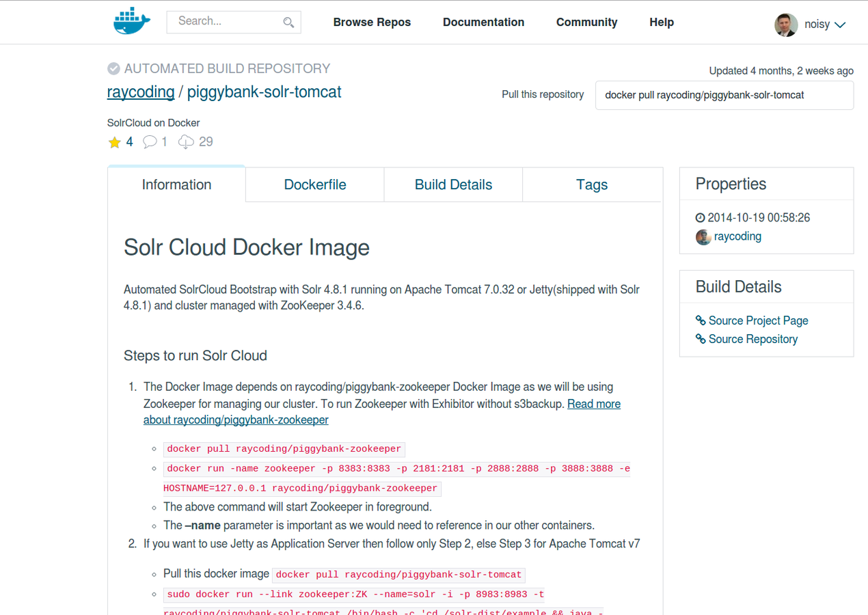Click the 'docker pull raycoding/piggybank-zookeeper' code snippet

(284, 449)
